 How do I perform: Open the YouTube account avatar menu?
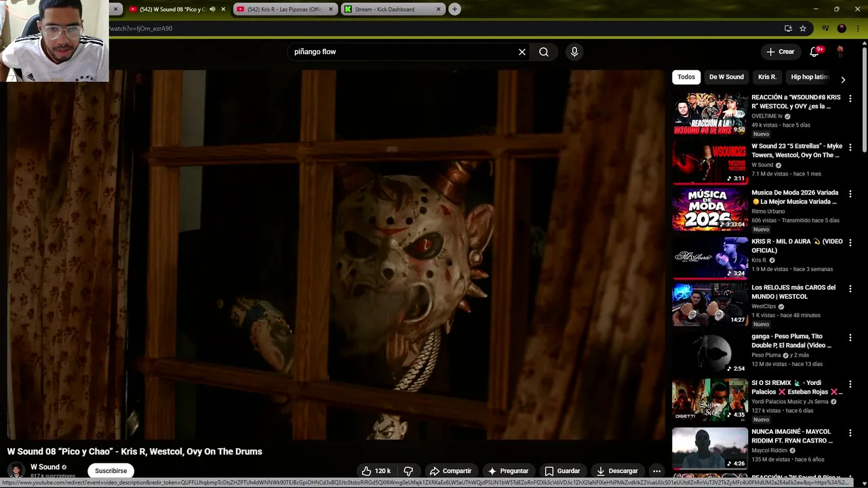pos(840,52)
